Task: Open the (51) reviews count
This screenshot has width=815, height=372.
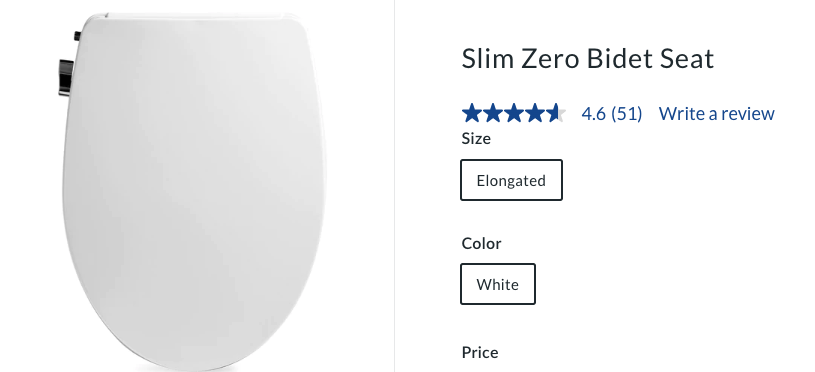Action: click(626, 113)
